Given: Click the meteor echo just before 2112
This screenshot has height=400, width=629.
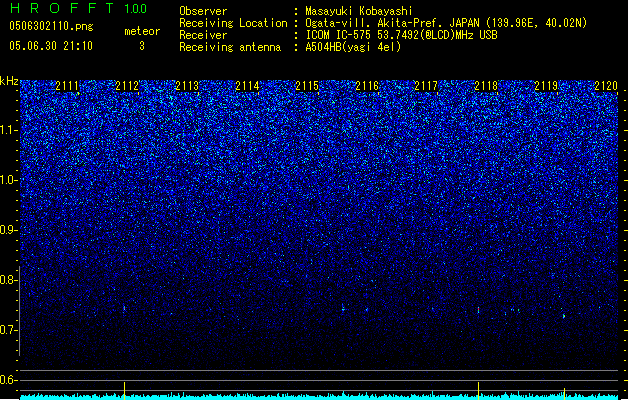Looking at the screenshot, I should point(124,309).
